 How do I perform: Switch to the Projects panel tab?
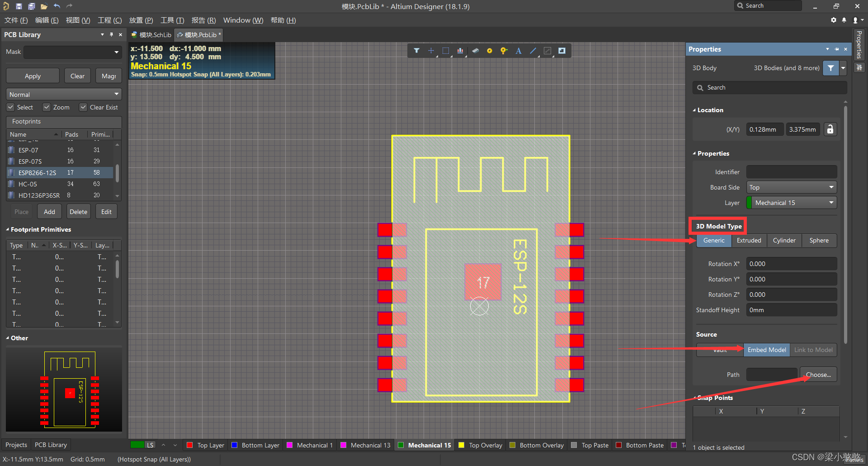coord(16,445)
